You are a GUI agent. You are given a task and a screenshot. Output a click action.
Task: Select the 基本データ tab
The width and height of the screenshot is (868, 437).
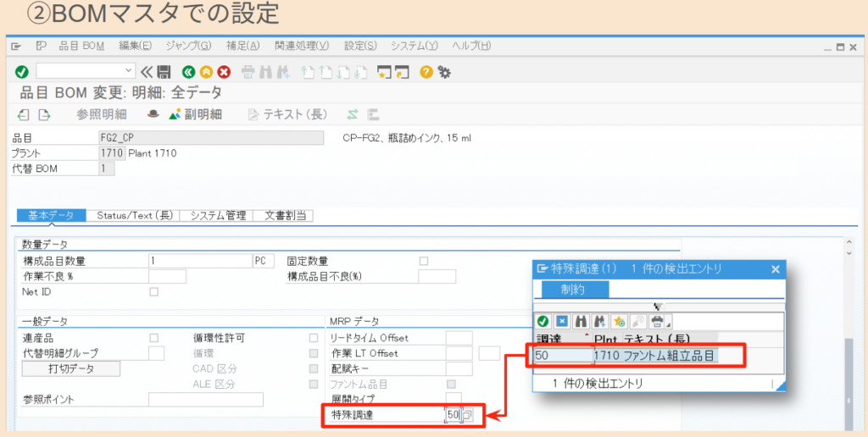point(52,216)
